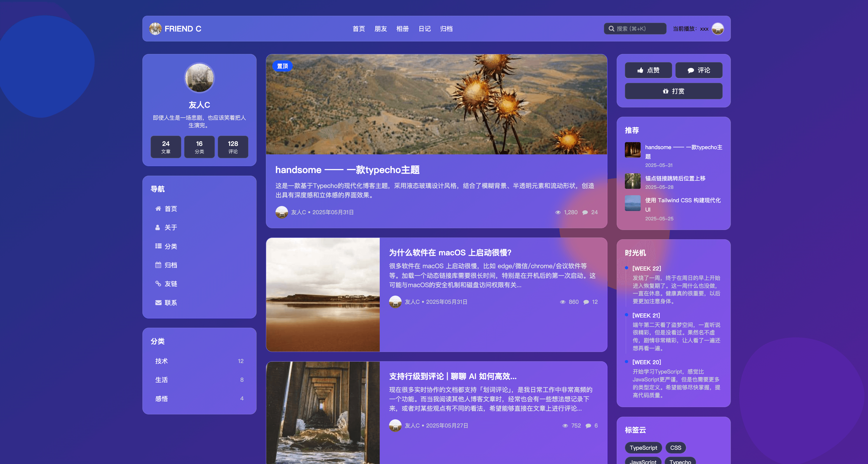Viewport: 868px width, 464px height.
Task: Click the thistle cover image of handsome post
Action: 436,104
